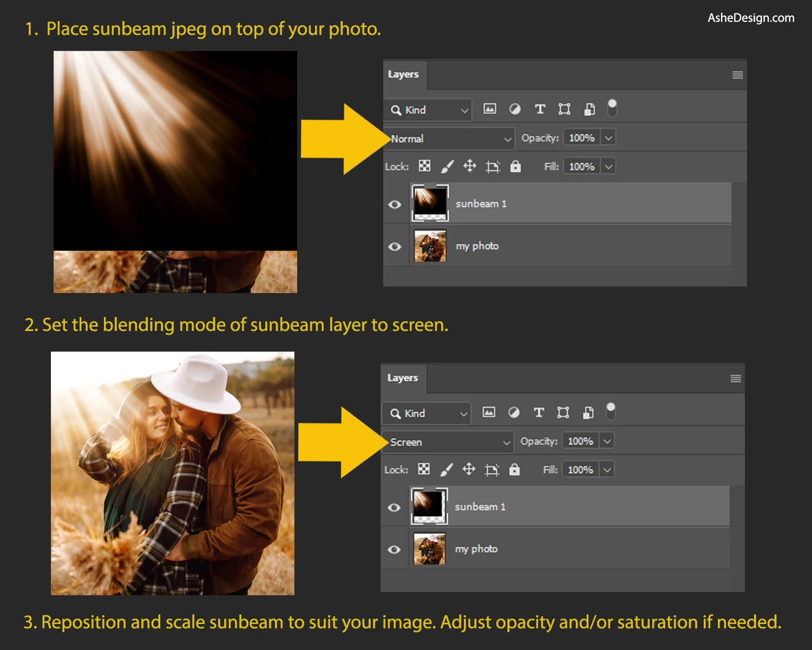Select my photo layer name, upper panel
Screen dimensions: 812x650
(477, 246)
